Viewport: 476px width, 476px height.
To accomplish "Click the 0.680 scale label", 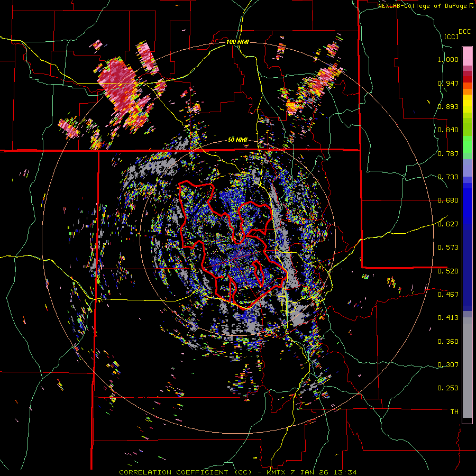I will (x=448, y=200).
